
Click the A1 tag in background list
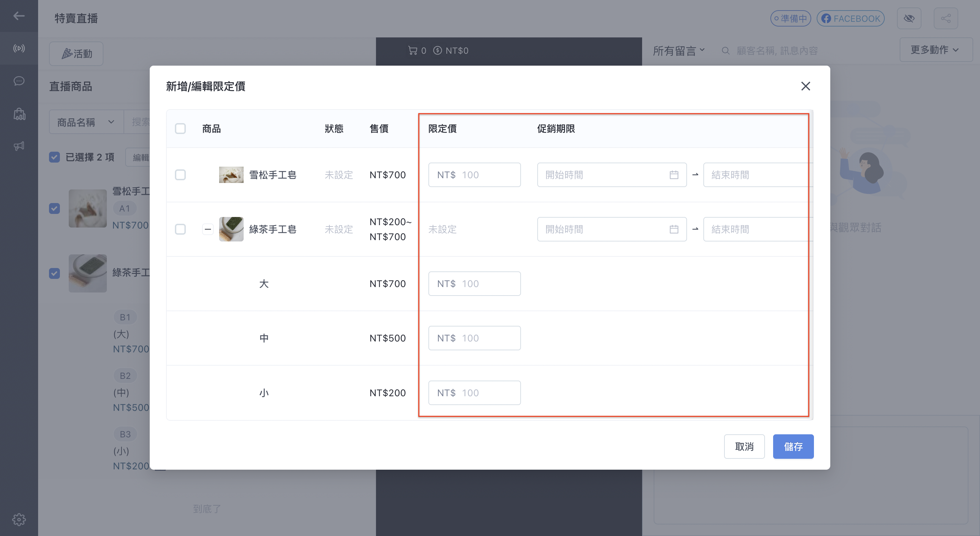click(x=125, y=208)
